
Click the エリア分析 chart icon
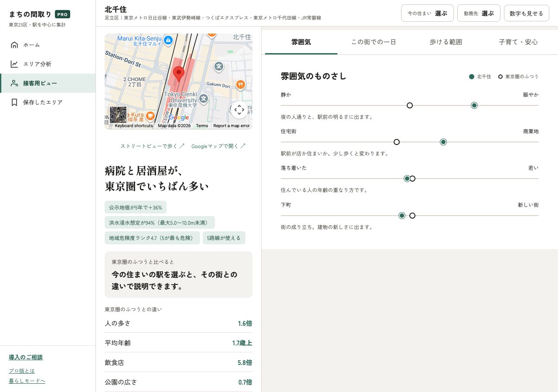click(14, 64)
